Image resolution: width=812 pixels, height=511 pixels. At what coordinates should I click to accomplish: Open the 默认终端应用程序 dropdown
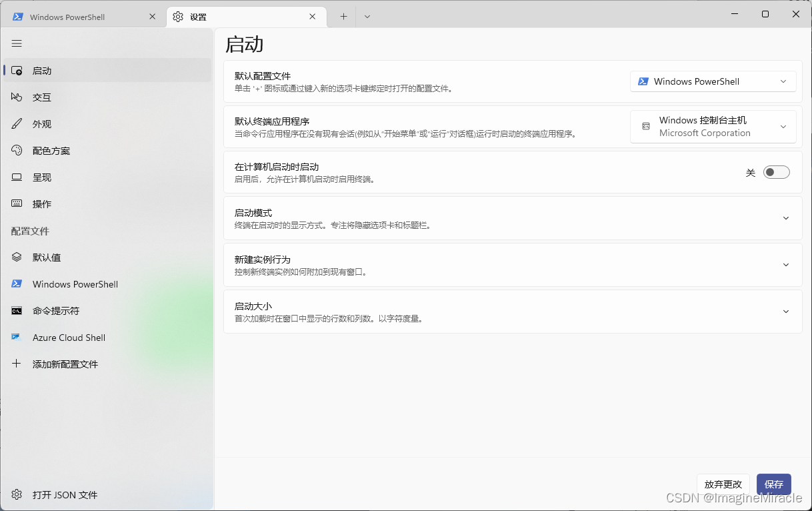(713, 127)
